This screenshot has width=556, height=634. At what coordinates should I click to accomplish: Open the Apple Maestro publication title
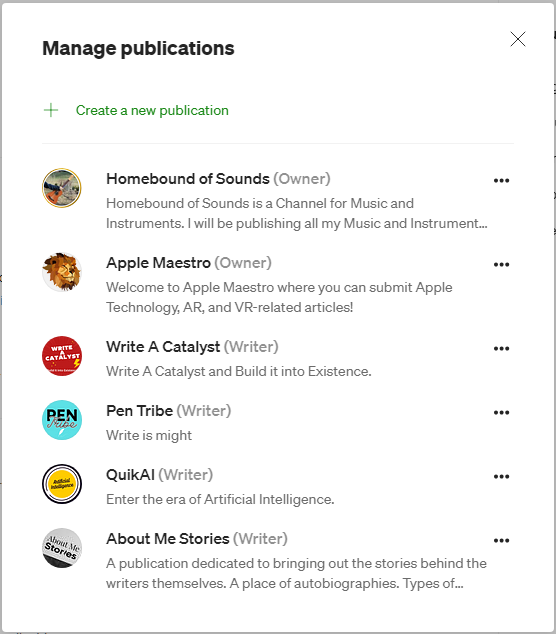159,263
